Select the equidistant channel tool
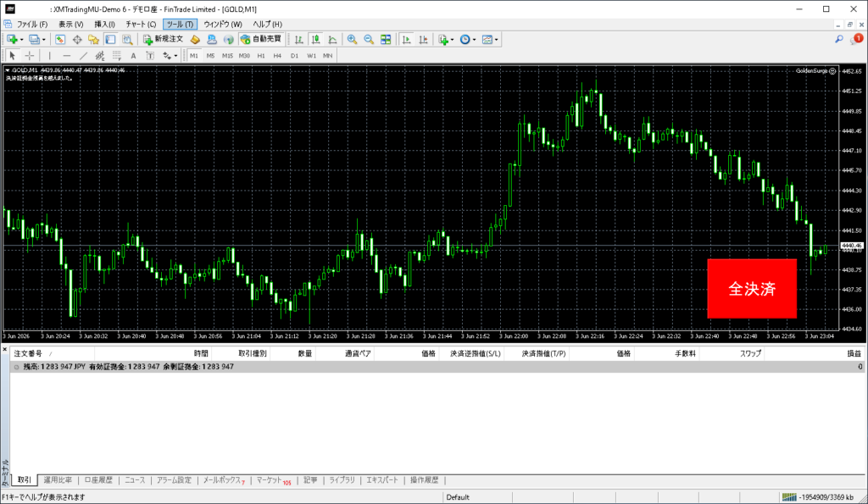 point(100,55)
